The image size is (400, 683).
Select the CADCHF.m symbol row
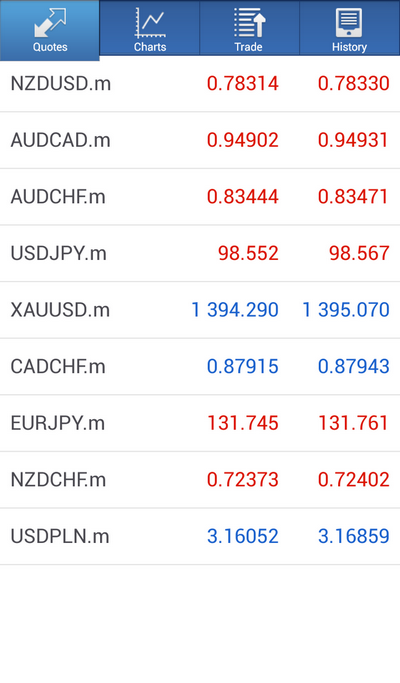200,366
